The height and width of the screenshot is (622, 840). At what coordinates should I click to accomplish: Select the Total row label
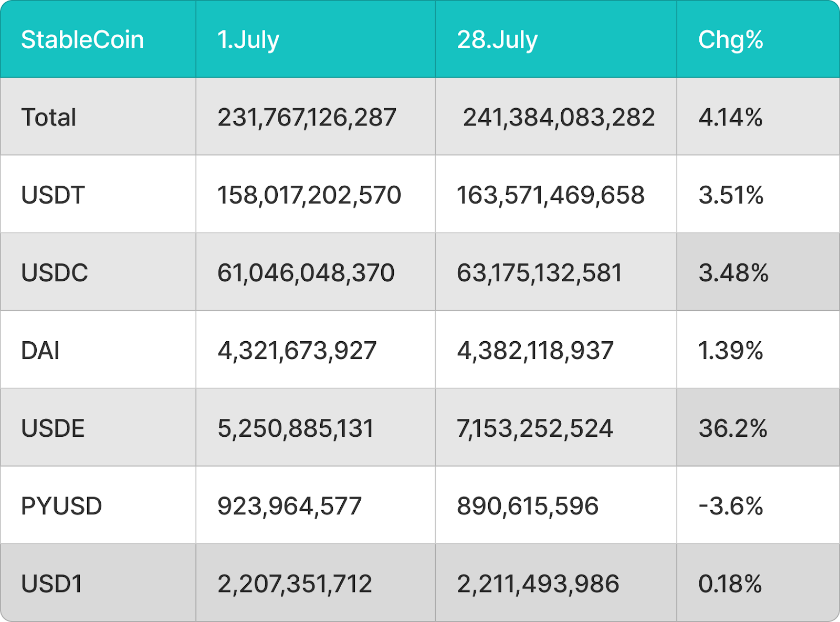[x=48, y=117]
